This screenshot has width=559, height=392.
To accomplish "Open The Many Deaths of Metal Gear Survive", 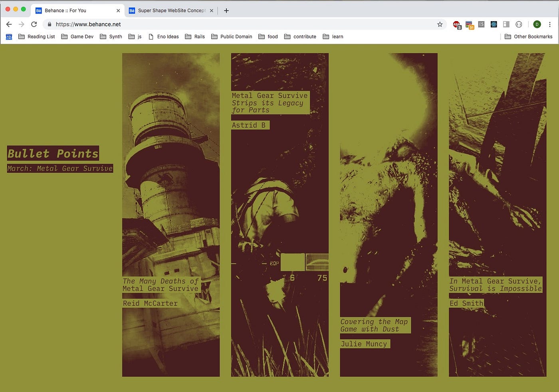I will coord(161,285).
